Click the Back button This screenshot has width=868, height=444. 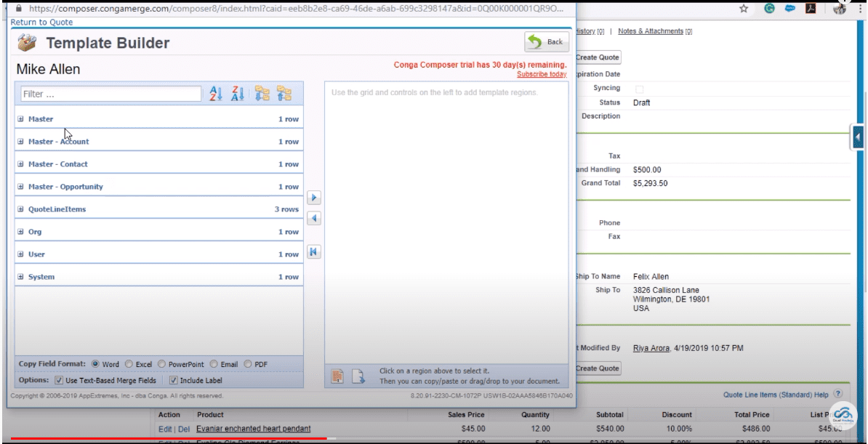pyautogui.click(x=547, y=41)
